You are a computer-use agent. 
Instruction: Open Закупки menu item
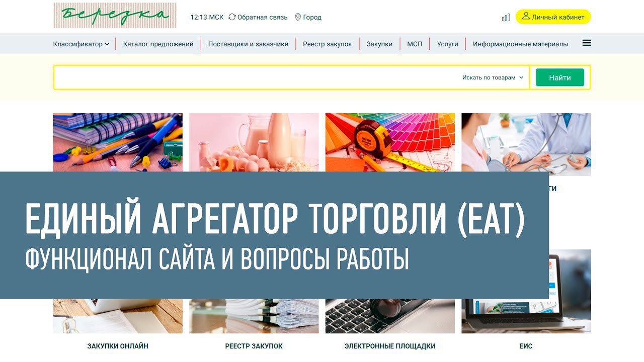point(379,44)
